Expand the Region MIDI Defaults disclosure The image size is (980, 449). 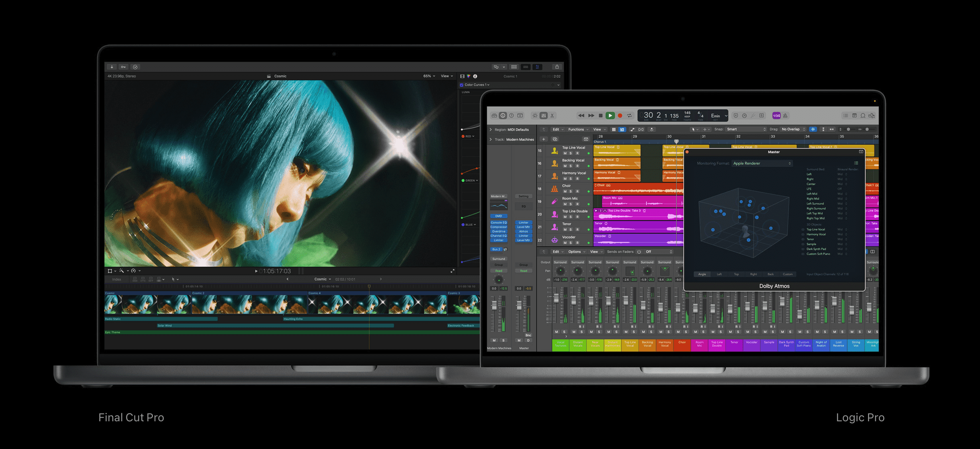pyautogui.click(x=490, y=130)
